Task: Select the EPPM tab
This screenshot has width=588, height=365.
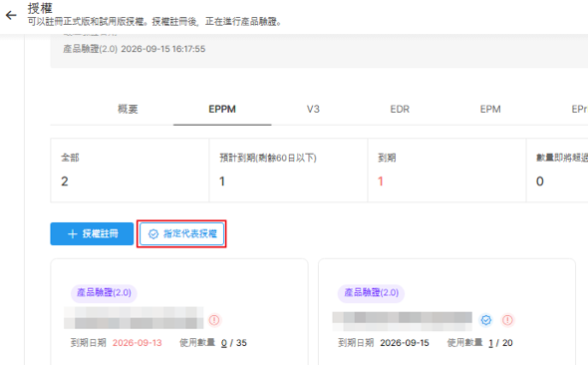Action: coord(222,109)
